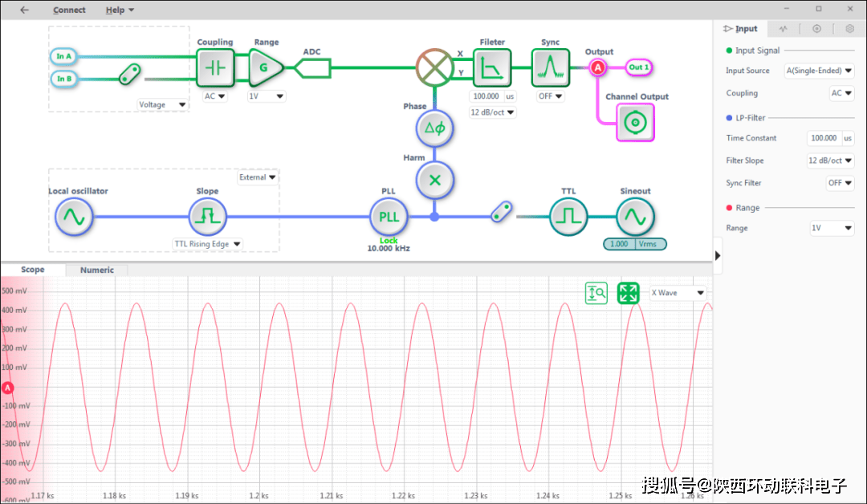Click the mixer multiplier circle icon
This screenshot has width=867, height=504.
coord(434,67)
